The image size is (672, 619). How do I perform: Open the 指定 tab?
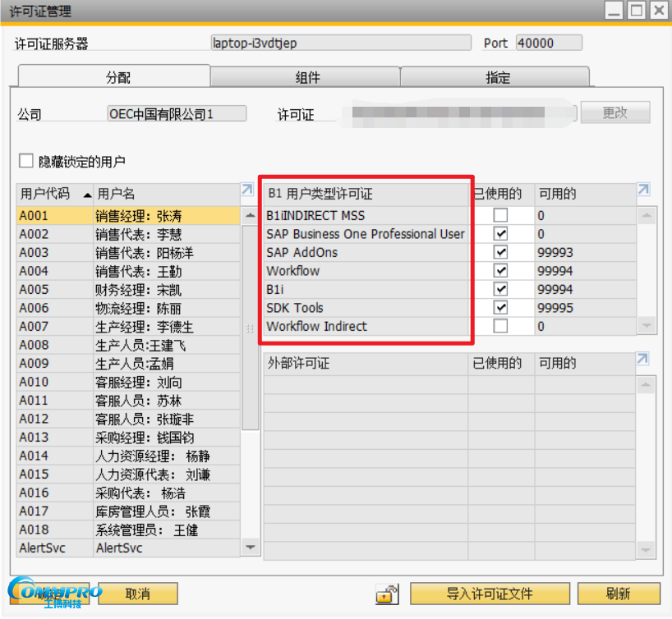pyautogui.click(x=497, y=77)
